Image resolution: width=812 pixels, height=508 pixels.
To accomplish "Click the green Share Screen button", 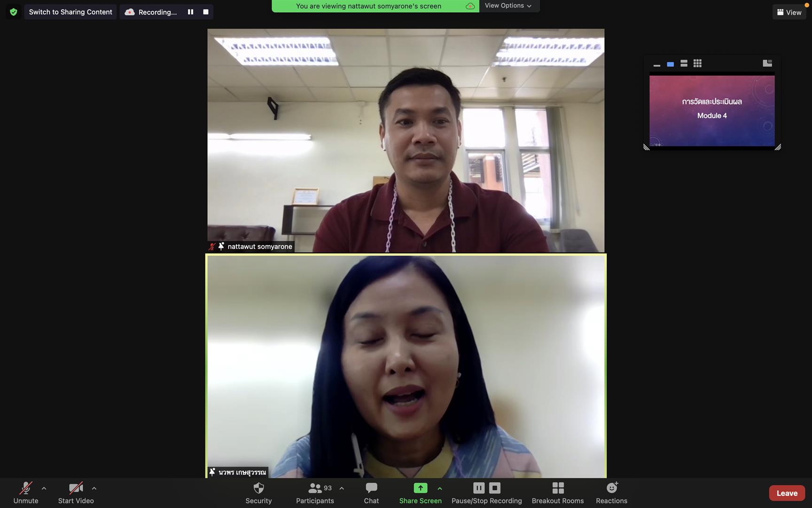I will click(x=420, y=493).
